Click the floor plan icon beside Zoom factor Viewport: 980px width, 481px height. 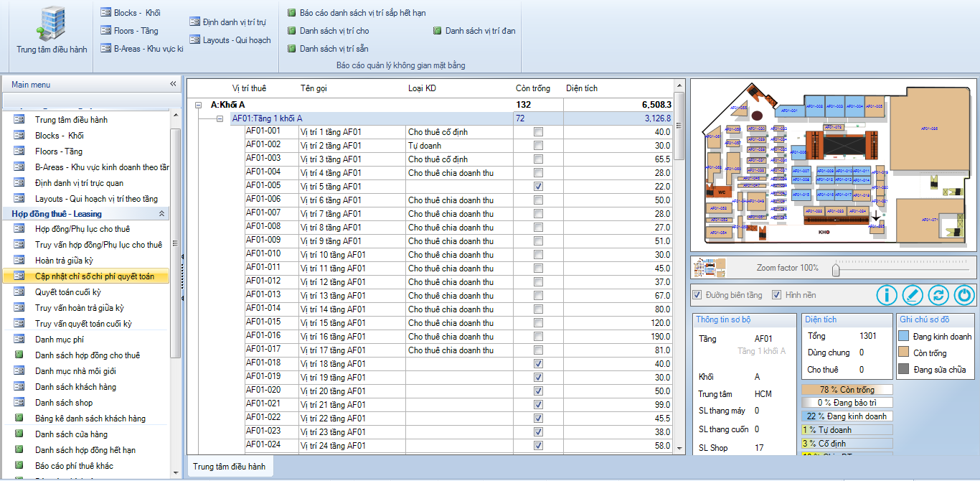(710, 268)
